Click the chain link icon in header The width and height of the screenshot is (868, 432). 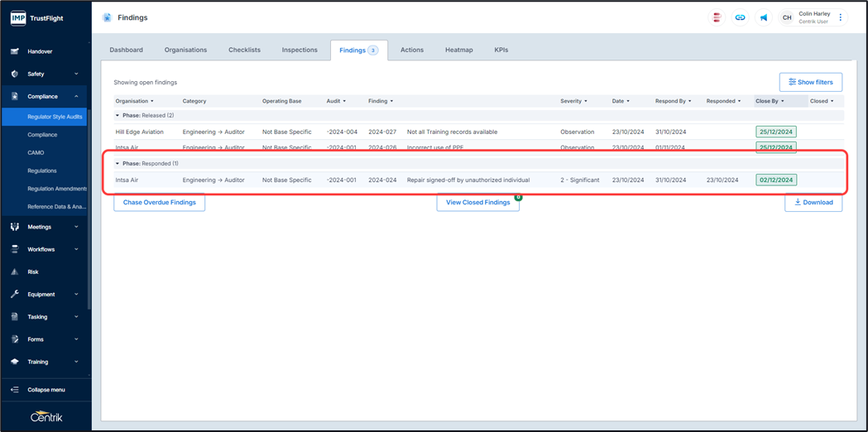(740, 17)
